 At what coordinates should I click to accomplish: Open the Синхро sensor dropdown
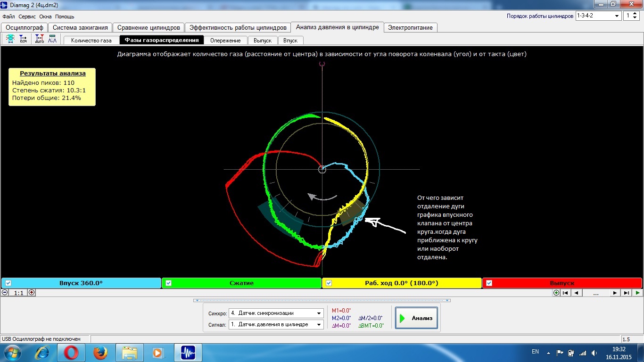pyautogui.click(x=276, y=313)
